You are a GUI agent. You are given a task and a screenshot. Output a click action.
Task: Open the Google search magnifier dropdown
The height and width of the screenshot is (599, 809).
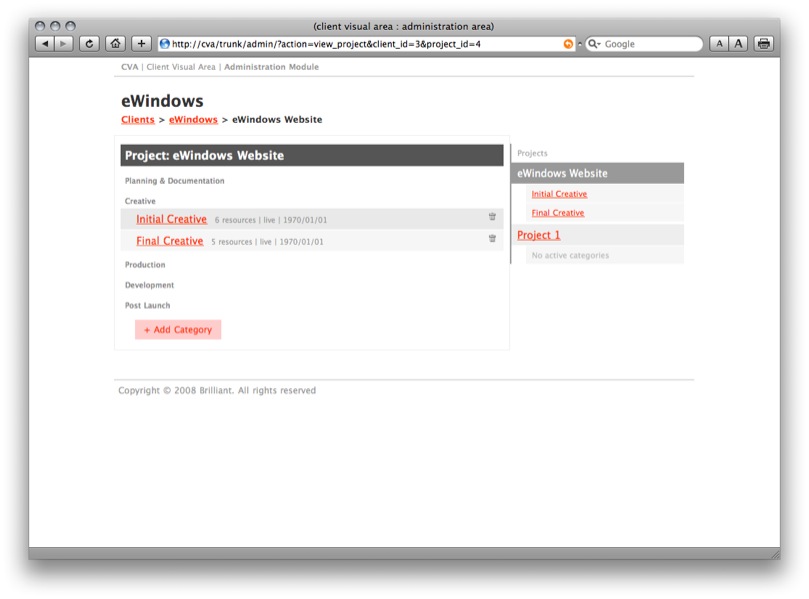[x=594, y=44]
